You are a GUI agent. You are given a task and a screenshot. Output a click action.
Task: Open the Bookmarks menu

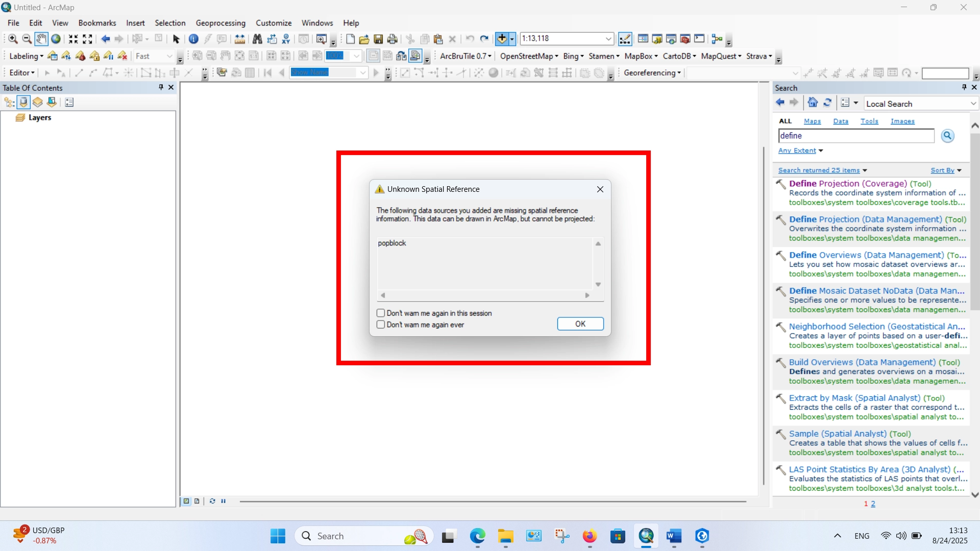pyautogui.click(x=97, y=23)
